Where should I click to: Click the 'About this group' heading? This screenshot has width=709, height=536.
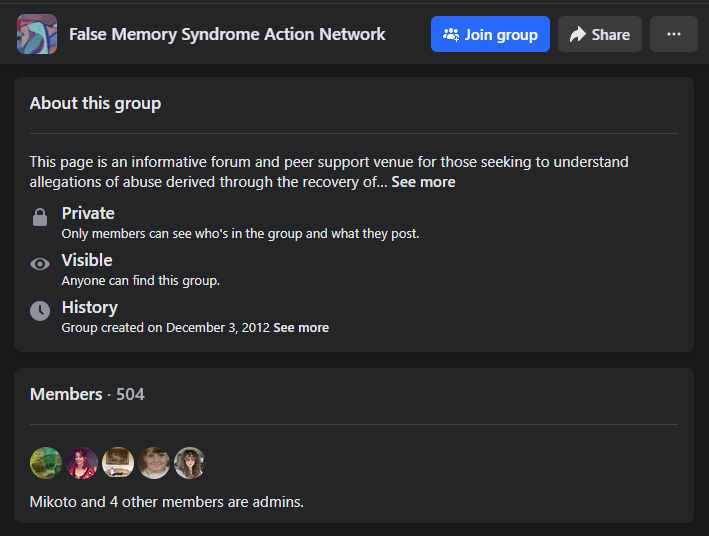(95, 103)
